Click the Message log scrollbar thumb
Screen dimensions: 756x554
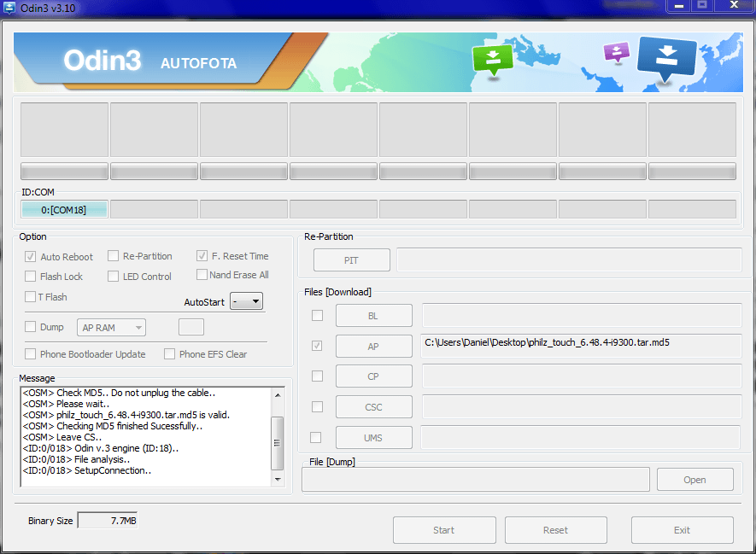pyautogui.click(x=278, y=443)
